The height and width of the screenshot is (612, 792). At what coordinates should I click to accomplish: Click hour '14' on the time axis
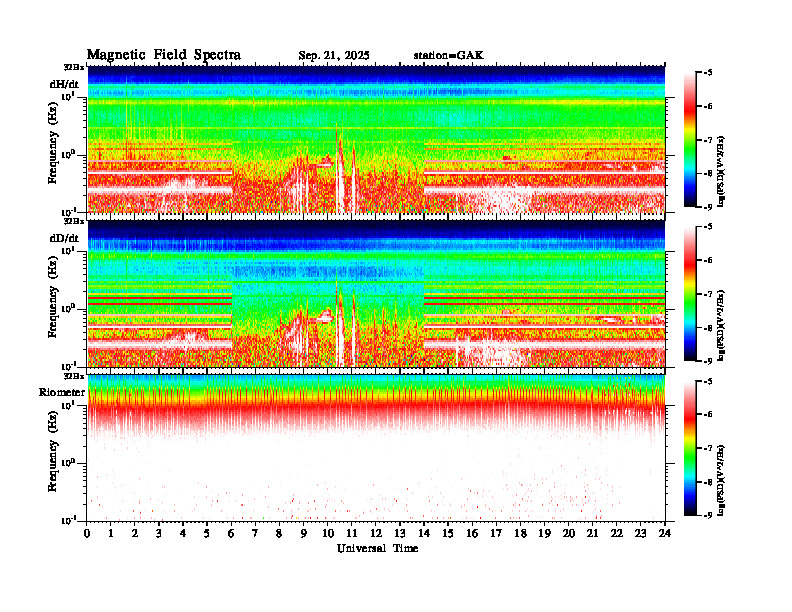point(424,534)
